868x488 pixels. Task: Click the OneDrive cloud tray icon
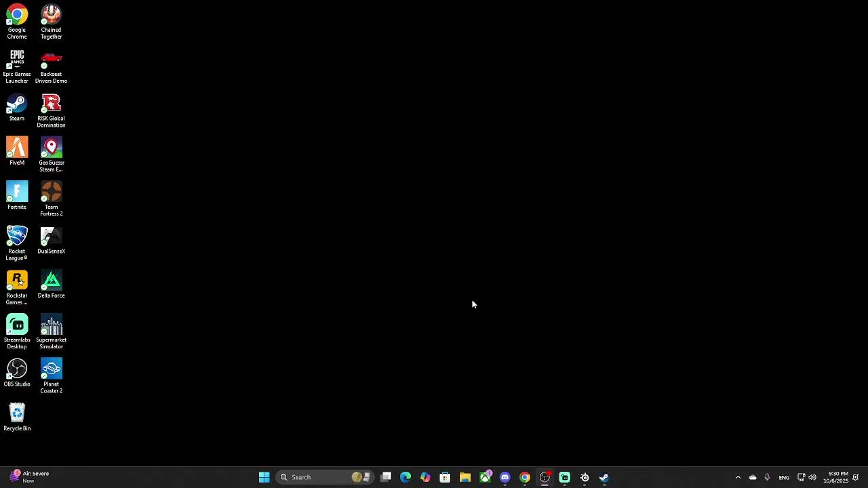click(753, 477)
